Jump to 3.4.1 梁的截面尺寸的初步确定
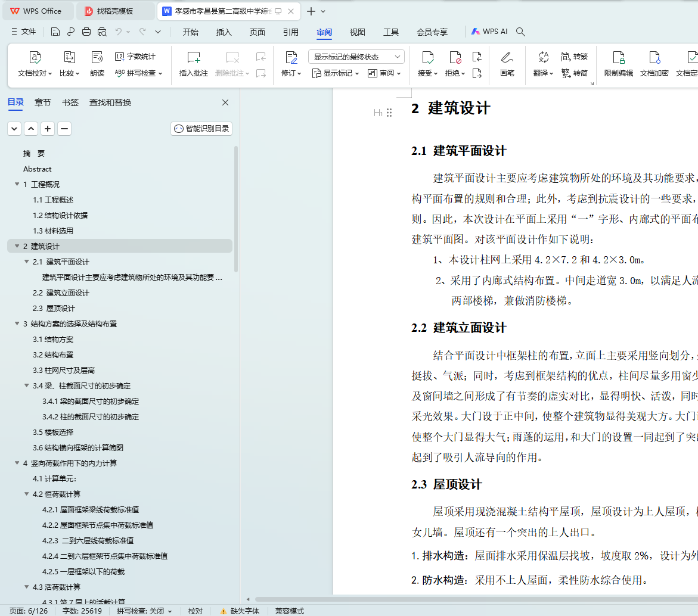The image size is (698, 616). click(x=91, y=401)
